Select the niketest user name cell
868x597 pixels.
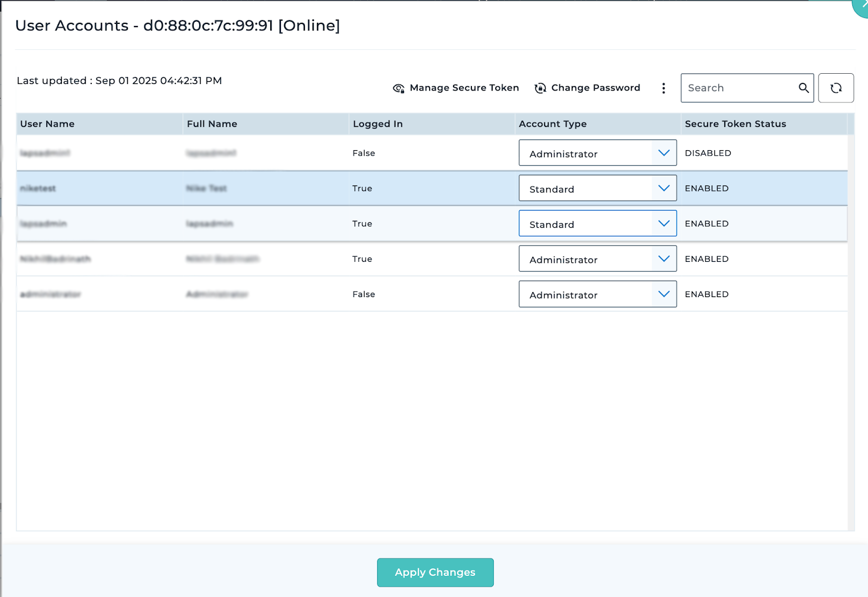(38, 188)
